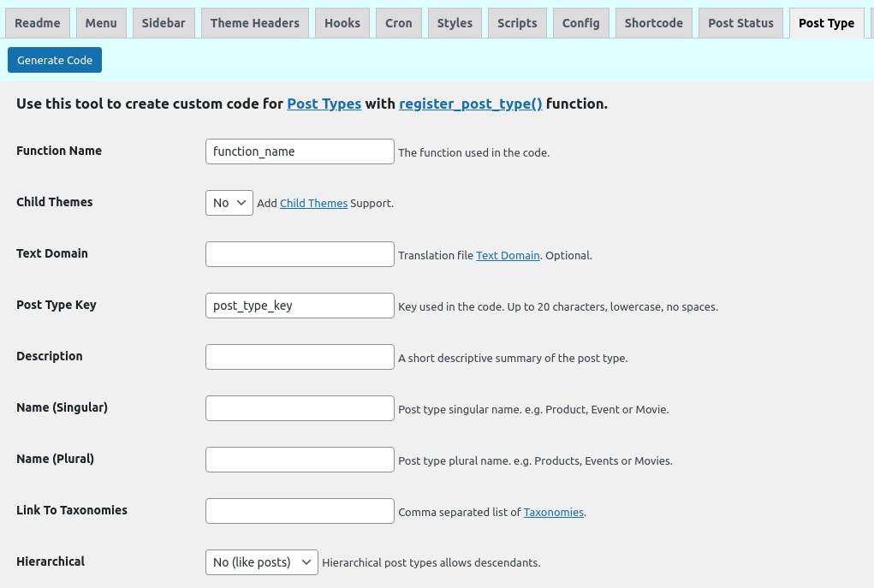The width and height of the screenshot is (874, 588).
Task: Click the Link To Taxonomies input
Action: [300, 511]
